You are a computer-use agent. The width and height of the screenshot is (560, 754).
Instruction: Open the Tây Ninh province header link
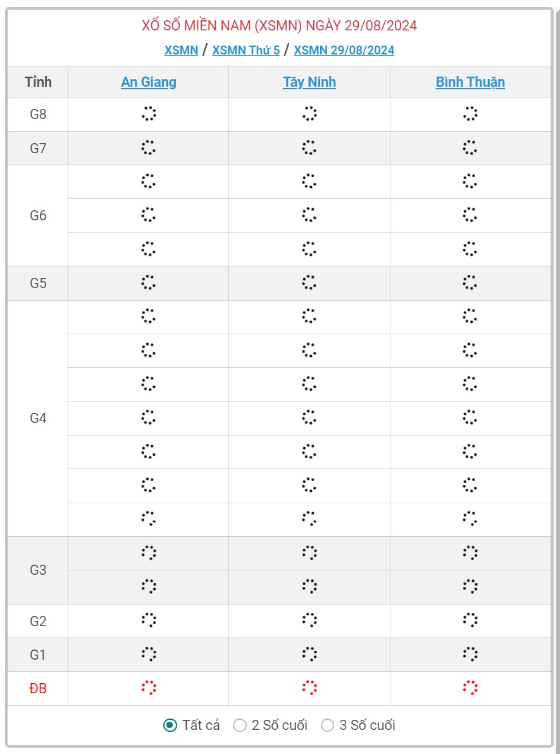pyautogui.click(x=309, y=82)
